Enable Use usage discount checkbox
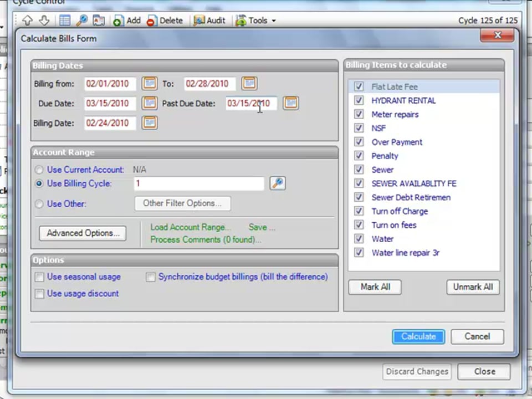Image resolution: width=532 pixels, height=399 pixels. pos(39,294)
